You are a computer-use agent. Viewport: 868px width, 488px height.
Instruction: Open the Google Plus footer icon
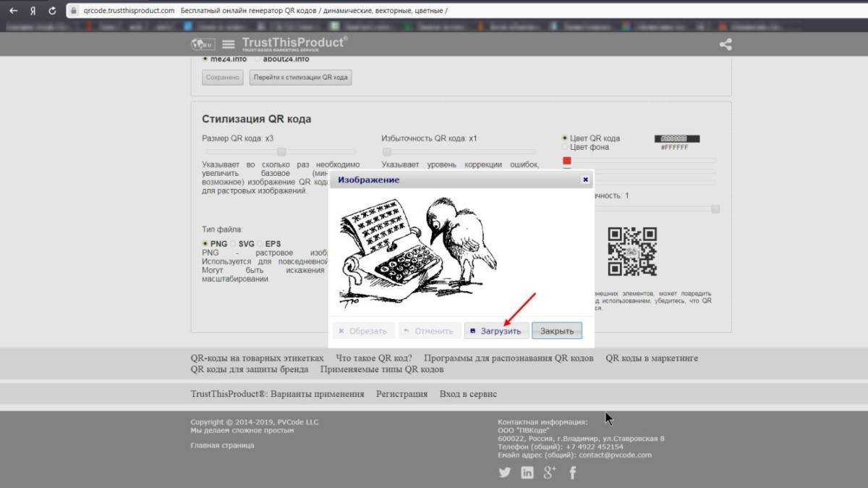coord(550,473)
